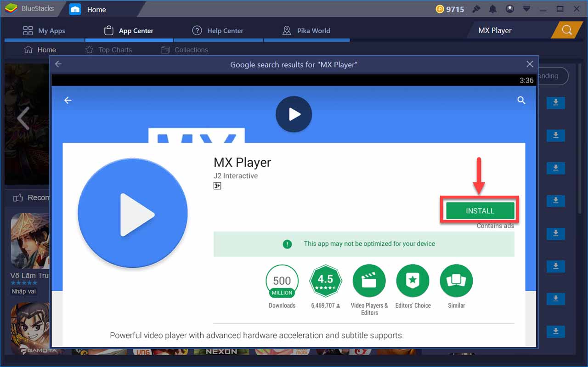The height and width of the screenshot is (367, 588).
Task: Open the Editors' Choice badge
Action: 413,281
